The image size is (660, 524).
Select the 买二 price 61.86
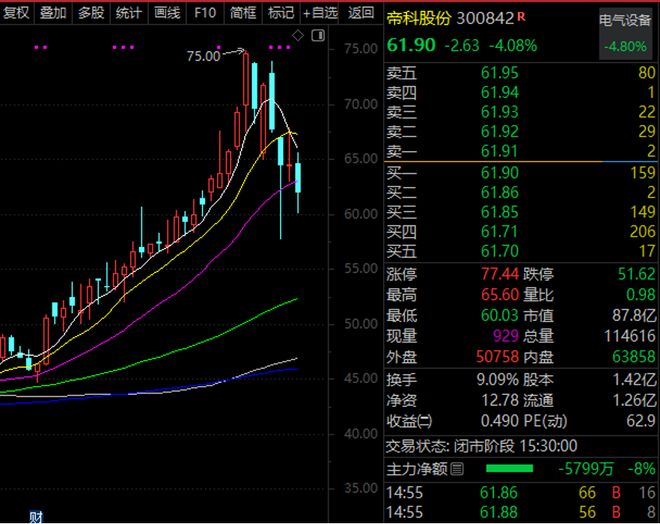click(500, 192)
